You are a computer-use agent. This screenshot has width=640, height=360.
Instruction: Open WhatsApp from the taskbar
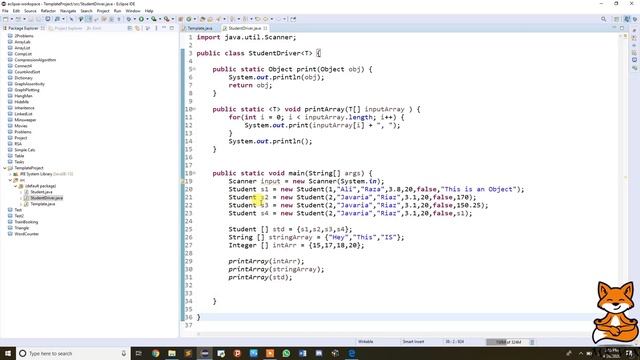(x=286, y=353)
